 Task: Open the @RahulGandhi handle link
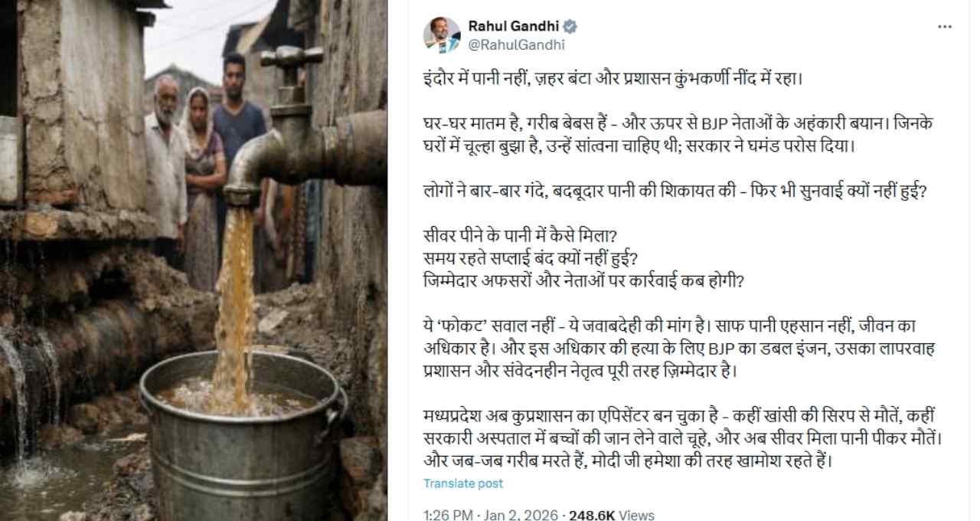pyautogui.click(x=517, y=44)
